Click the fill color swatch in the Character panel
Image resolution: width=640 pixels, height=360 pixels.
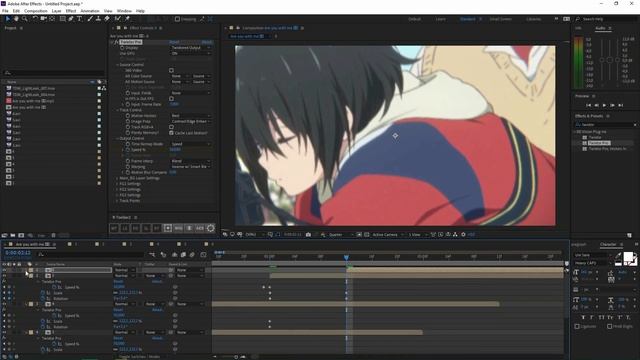click(628, 257)
